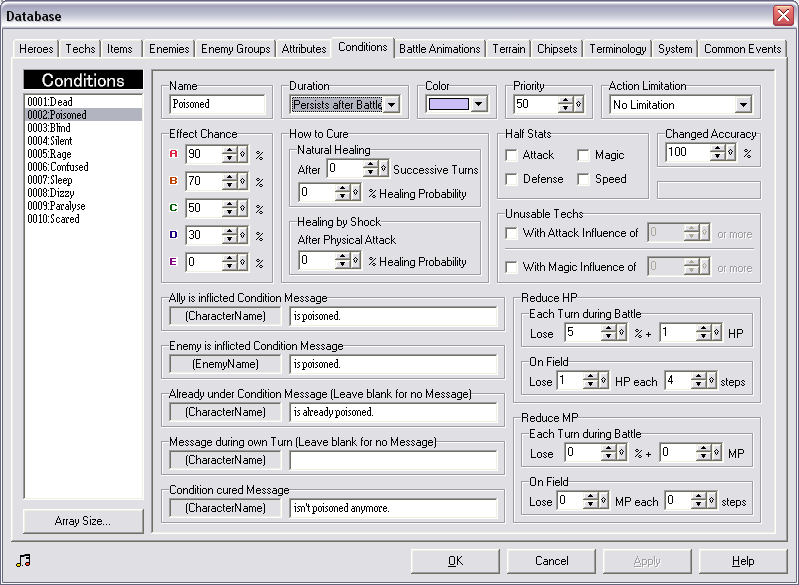The image size is (799, 585).
Task: Select the Paralyse condition in the list
Action: (x=56, y=206)
